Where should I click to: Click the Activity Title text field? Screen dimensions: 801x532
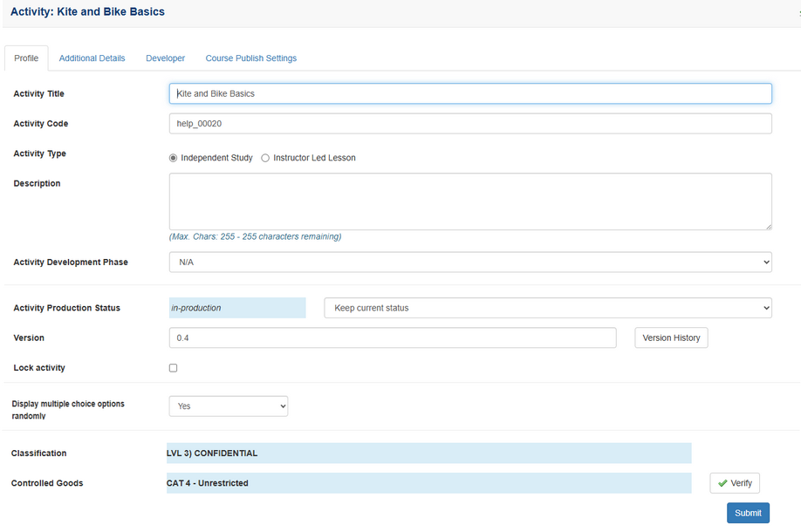pos(469,93)
